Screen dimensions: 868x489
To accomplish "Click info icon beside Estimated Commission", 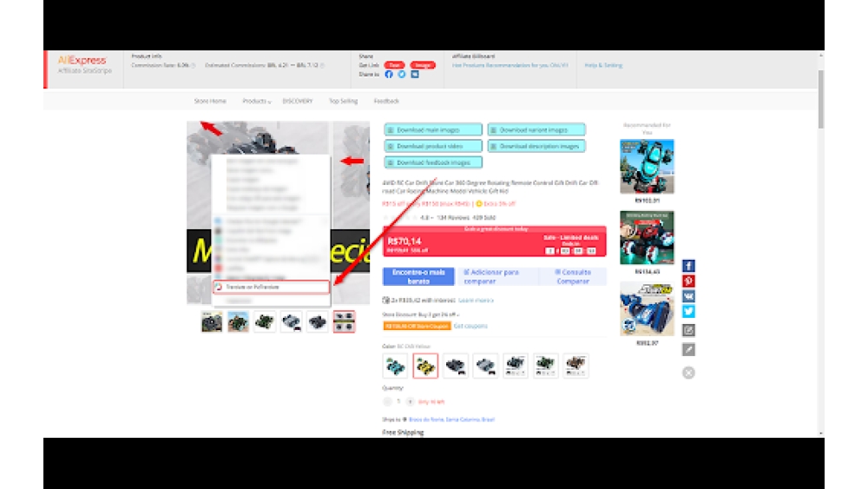I will click(322, 65).
